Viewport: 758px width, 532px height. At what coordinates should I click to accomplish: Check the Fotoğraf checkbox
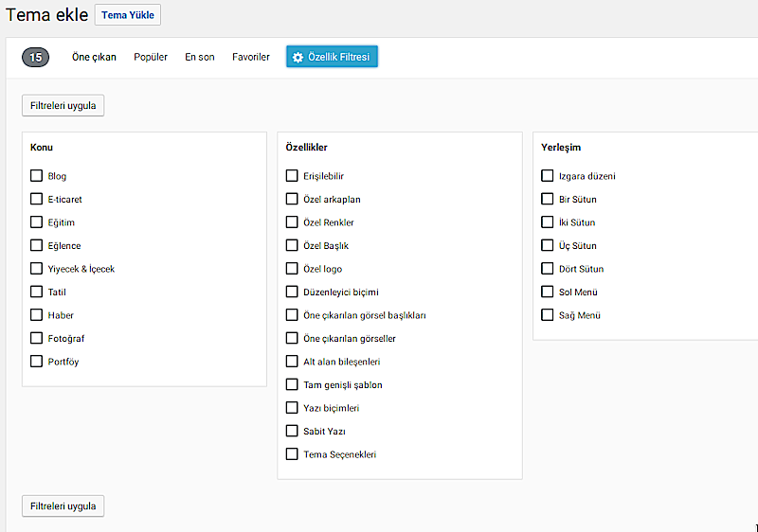click(x=36, y=337)
